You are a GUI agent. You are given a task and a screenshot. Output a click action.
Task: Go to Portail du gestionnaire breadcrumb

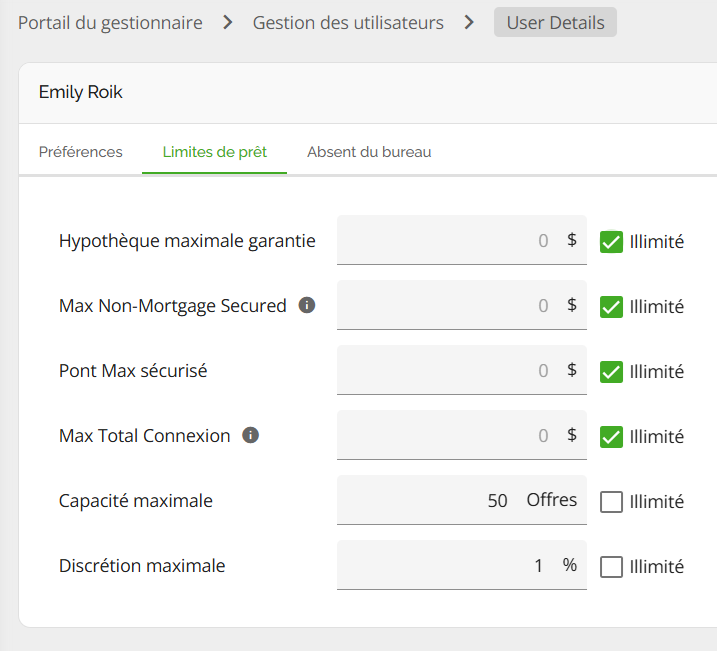[110, 22]
